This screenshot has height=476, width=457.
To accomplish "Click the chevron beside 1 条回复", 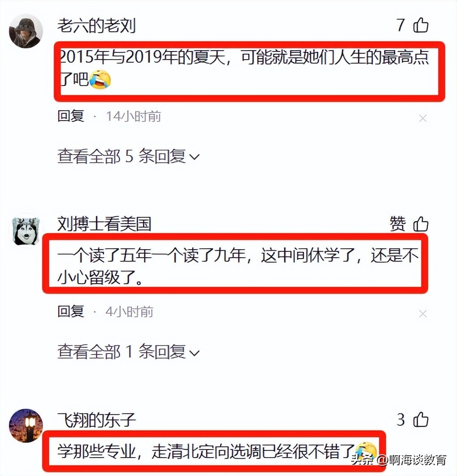I will click(194, 353).
